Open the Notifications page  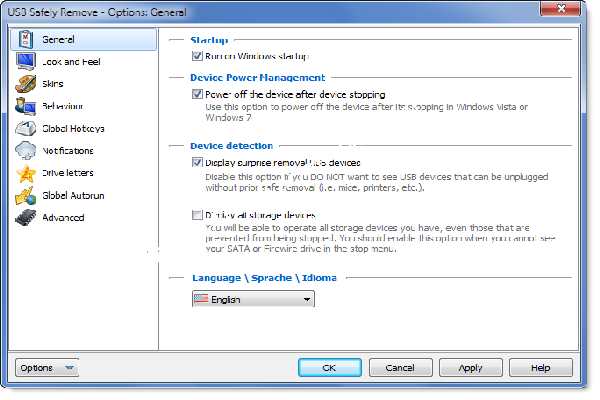tap(68, 151)
